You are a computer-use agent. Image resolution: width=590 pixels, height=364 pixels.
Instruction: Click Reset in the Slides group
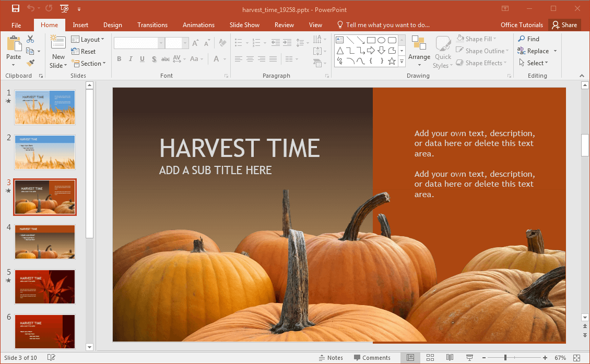84,52
